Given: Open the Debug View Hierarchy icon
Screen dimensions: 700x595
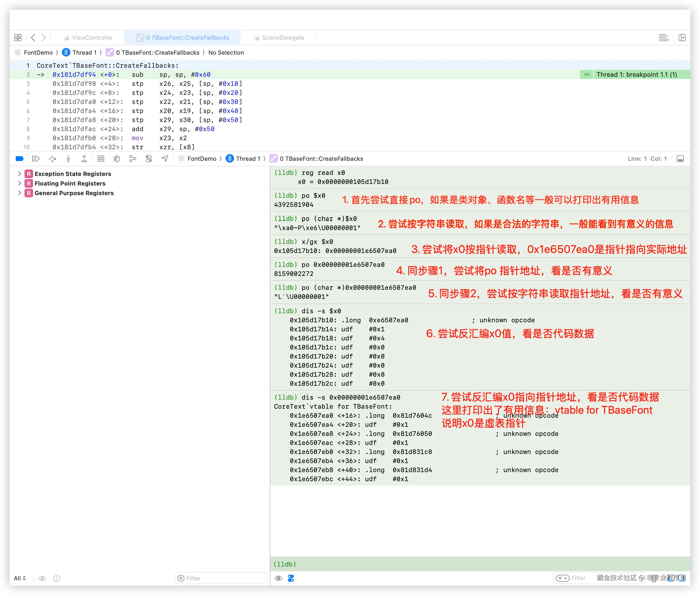Looking at the screenshot, I should (x=117, y=159).
